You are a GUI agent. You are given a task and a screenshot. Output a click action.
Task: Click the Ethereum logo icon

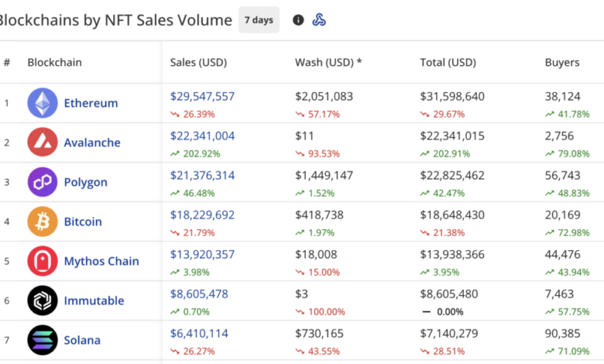click(43, 103)
